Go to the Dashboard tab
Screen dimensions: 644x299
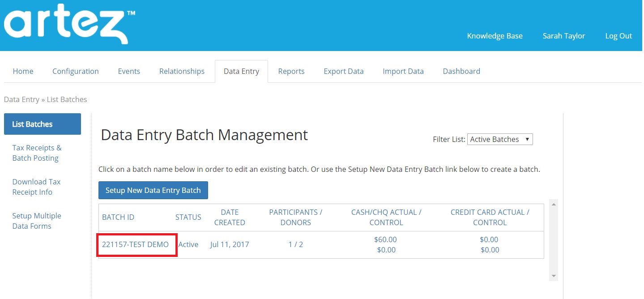tap(461, 71)
